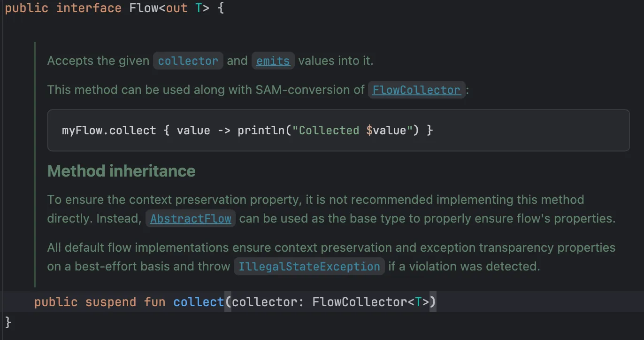Place cursor on the 'Flow' interface name
The width and height of the screenshot is (644, 340).
(x=144, y=8)
